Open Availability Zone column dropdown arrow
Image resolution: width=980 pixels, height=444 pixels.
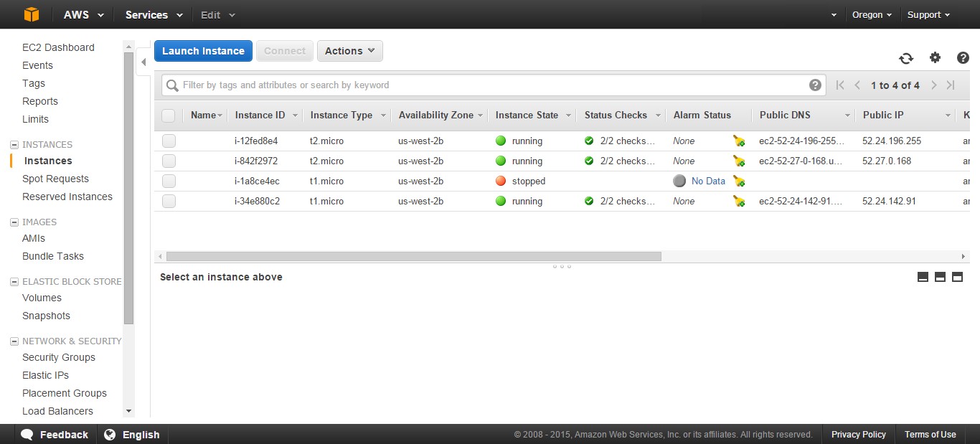coord(481,115)
